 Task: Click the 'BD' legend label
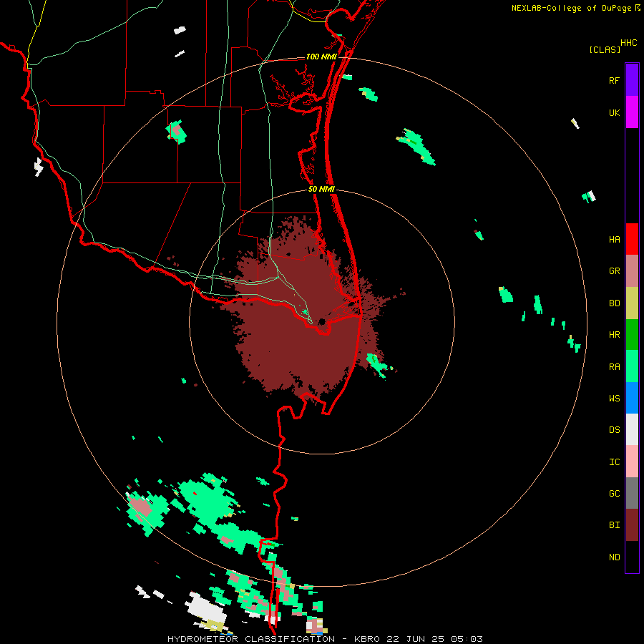615,303
